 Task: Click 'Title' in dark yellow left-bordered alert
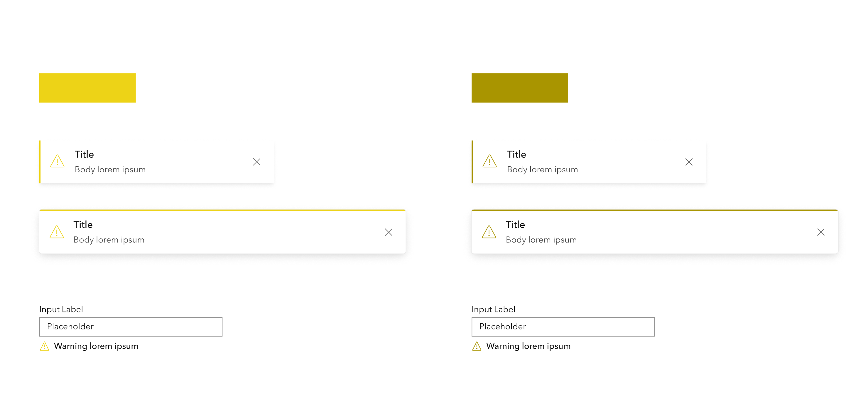click(516, 154)
